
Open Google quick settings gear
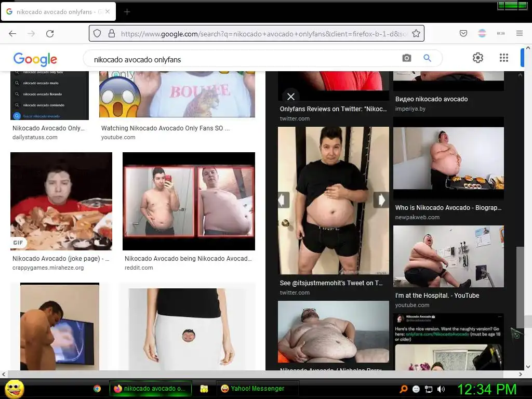(x=478, y=58)
